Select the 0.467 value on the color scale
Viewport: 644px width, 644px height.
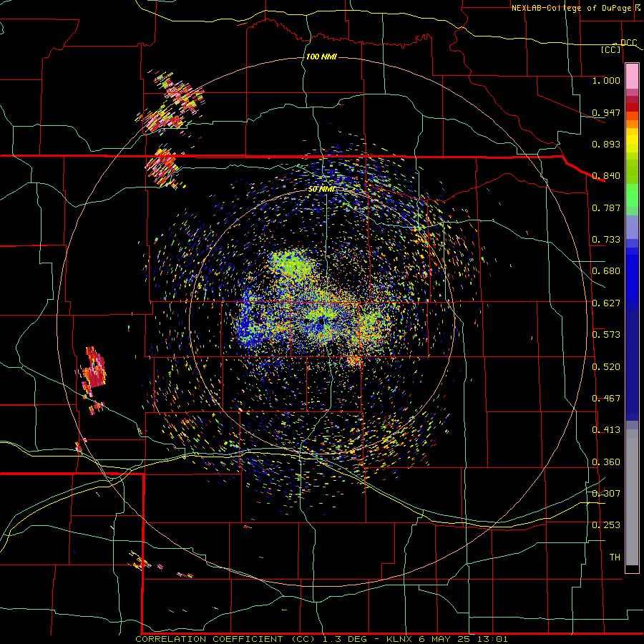606,398
